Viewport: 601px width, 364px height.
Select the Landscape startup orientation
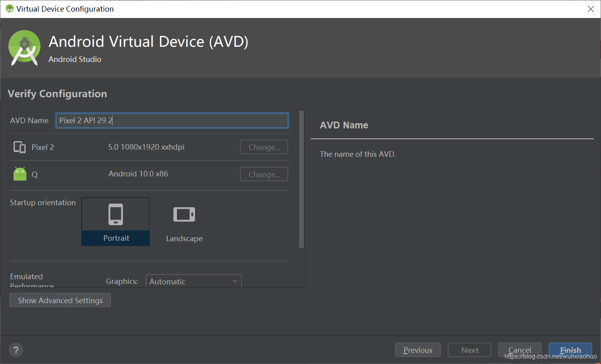[x=184, y=222]
